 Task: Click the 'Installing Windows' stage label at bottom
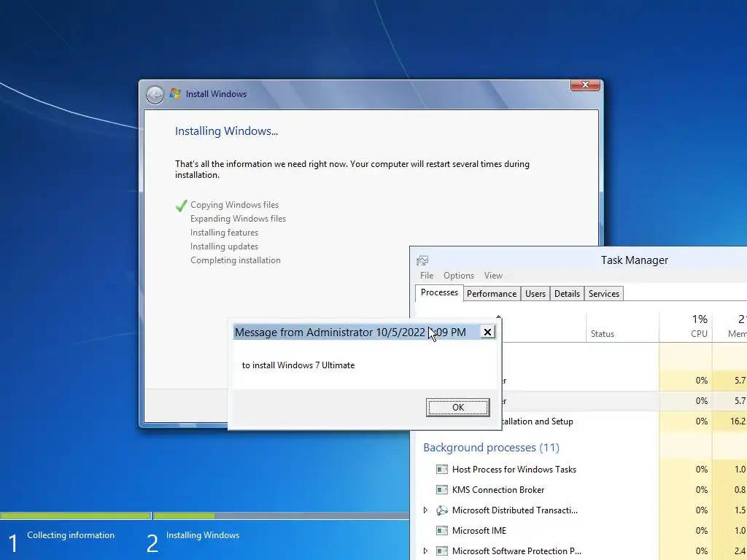(x=203, y=535)
